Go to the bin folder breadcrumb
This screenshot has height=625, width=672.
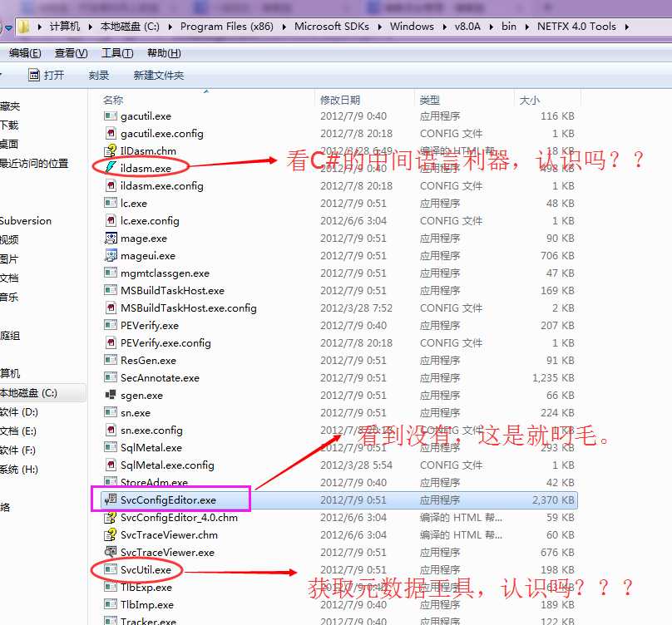509,27
